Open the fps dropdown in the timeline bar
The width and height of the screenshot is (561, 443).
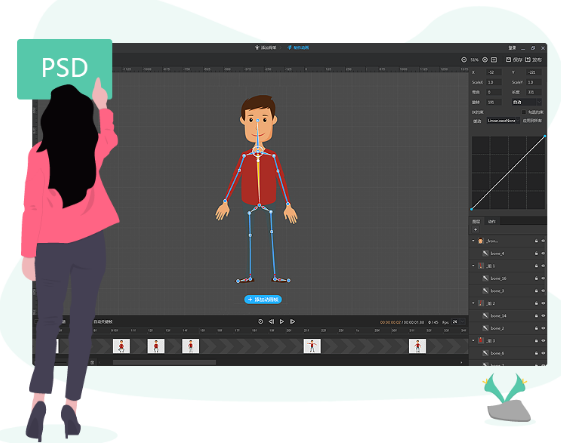click(458, 322)
